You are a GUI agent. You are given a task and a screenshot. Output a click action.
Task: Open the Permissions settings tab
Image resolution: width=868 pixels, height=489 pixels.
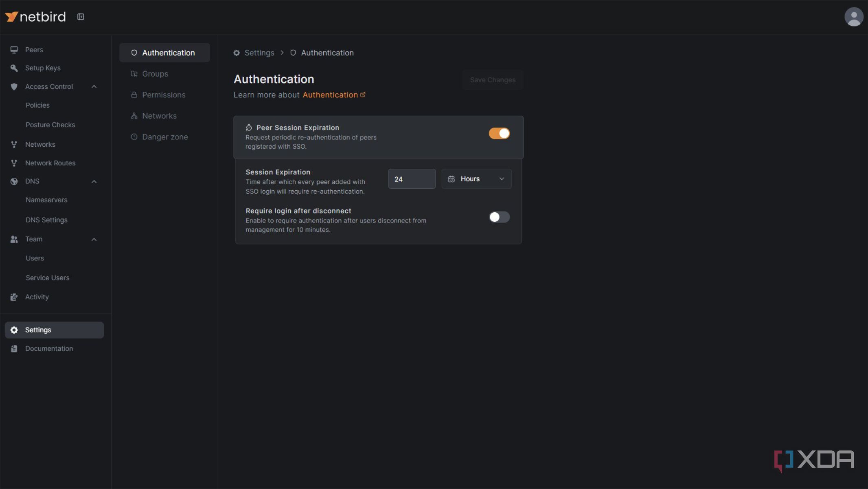[164, 95]
